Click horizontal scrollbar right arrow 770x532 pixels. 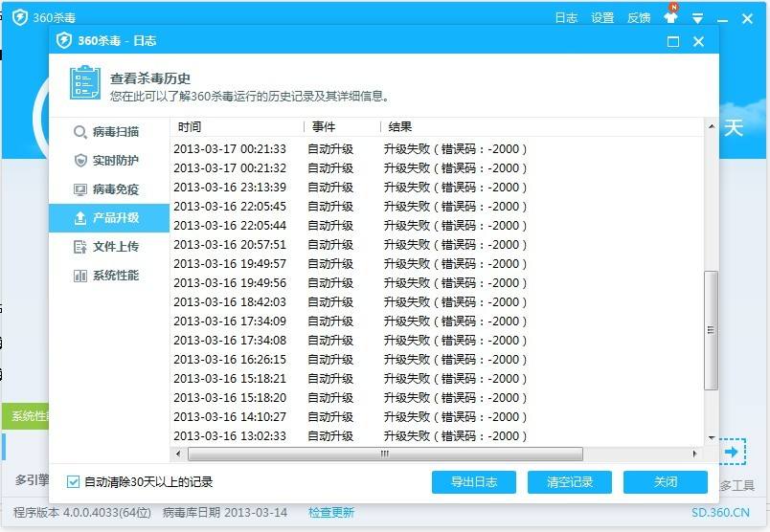pos(696,454)
